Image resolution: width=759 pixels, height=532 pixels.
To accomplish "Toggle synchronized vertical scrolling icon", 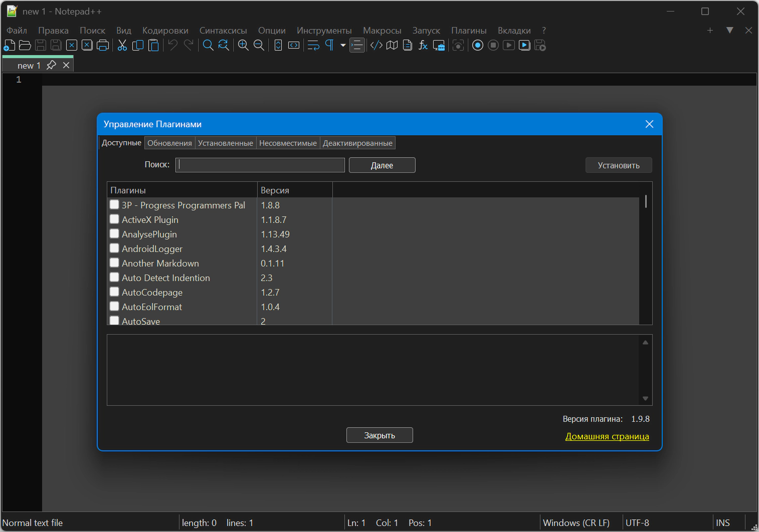I will click(x=278, y=46).
